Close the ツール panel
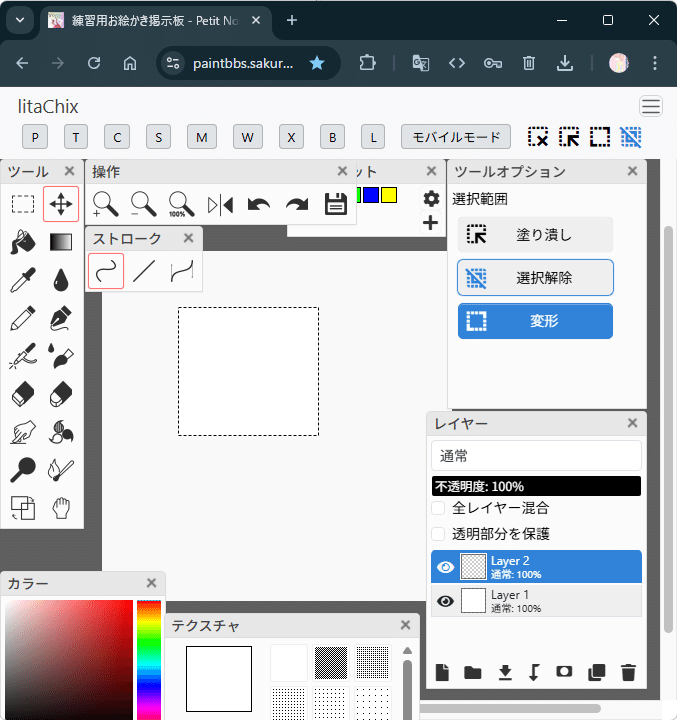The width and height of the screenshot is (677, 720). click(70, 171)
